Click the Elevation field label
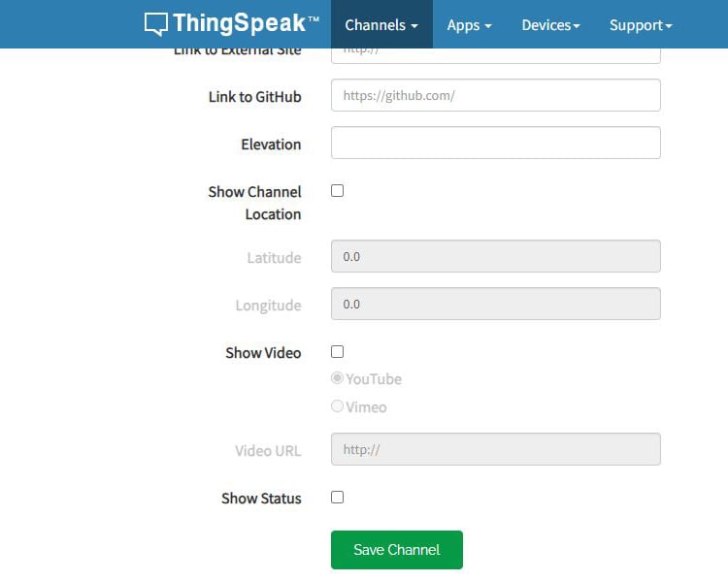Viewport: 728px width, 581px height. (271, 145)
